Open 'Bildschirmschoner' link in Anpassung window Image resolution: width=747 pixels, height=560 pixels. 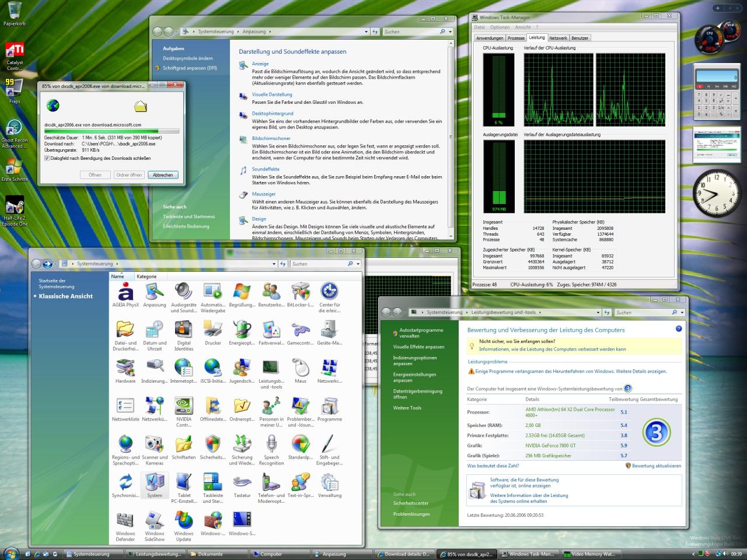tap(271, 139)
